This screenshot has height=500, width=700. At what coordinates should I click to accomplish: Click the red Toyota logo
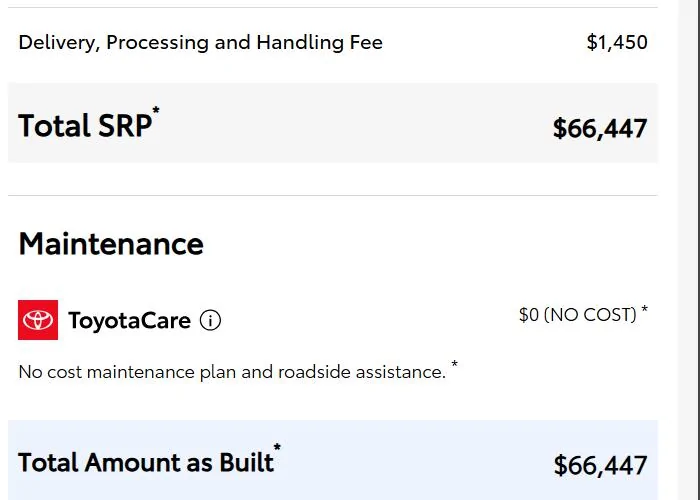(x=38, y=320)
